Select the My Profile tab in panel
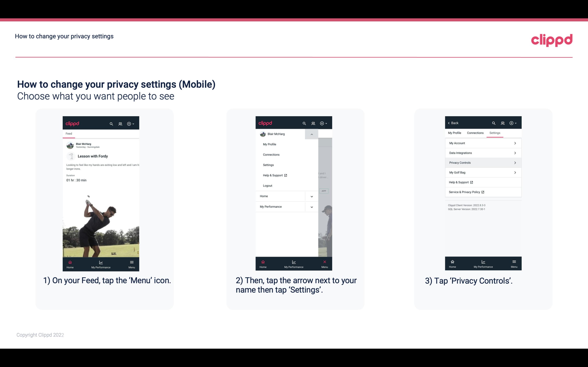This screenshot has height=367, width=588. click(455, 133)
